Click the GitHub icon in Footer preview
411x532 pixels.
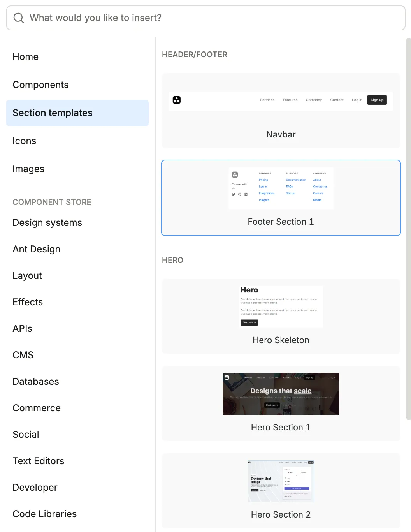click(240, 194)
